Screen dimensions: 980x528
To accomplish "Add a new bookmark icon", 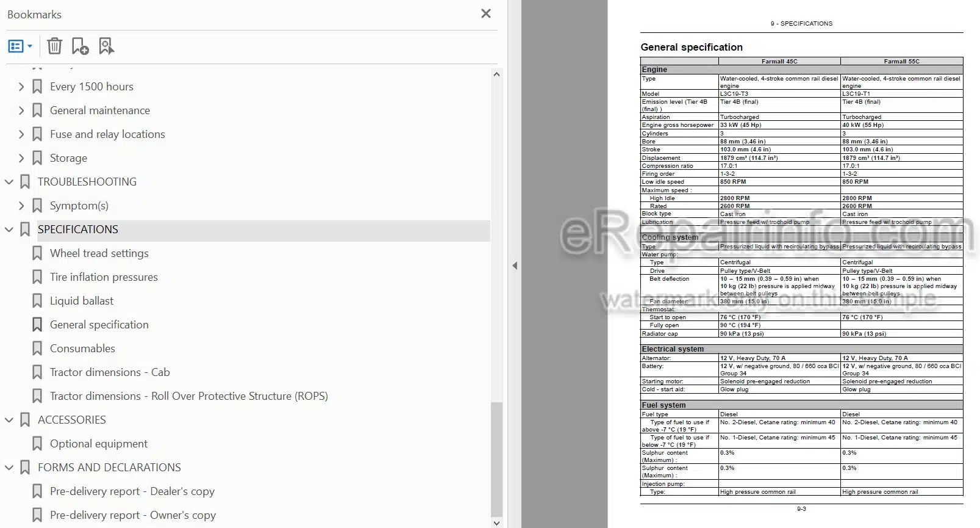I will [x=80, y=46].
